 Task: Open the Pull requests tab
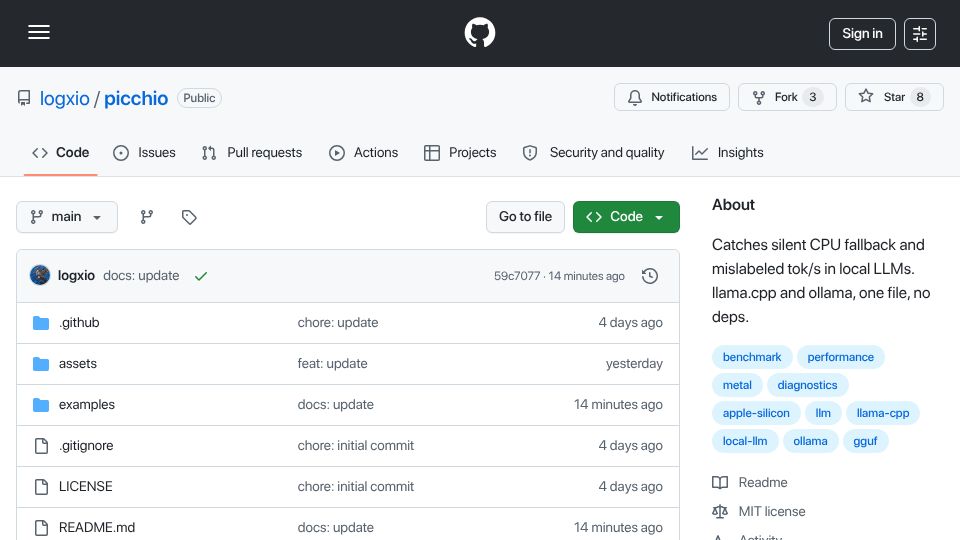(x=252, y=152)
